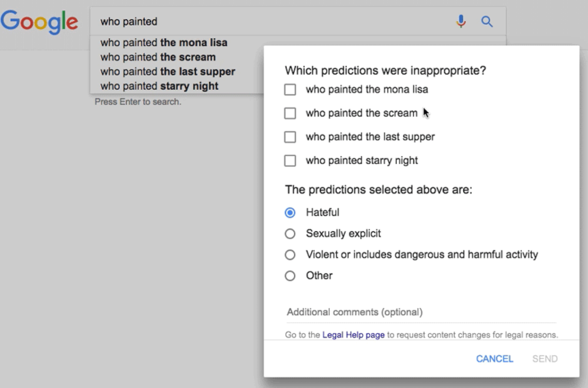The image size is (588, 388).
Task: Click the magnifying glass search icon
Action: (487, 21)
